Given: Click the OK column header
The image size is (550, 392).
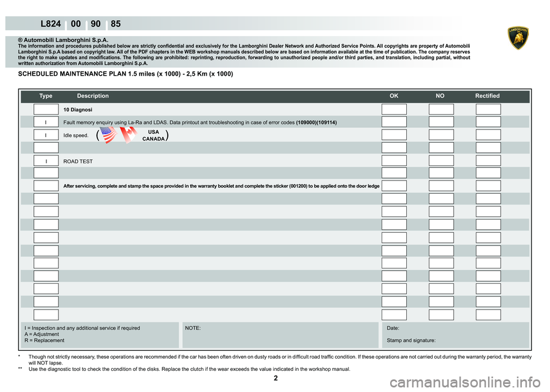Looking at the screenshot, I should coord(394,96).
